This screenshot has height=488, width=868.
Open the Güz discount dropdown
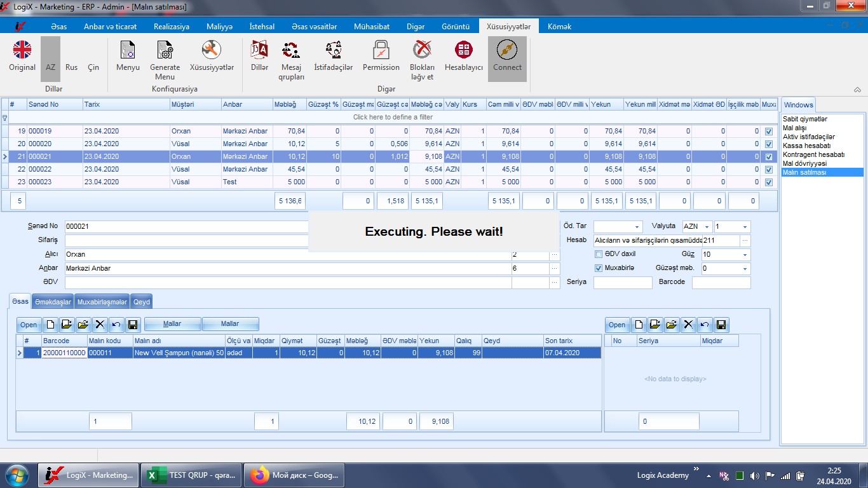745,255
